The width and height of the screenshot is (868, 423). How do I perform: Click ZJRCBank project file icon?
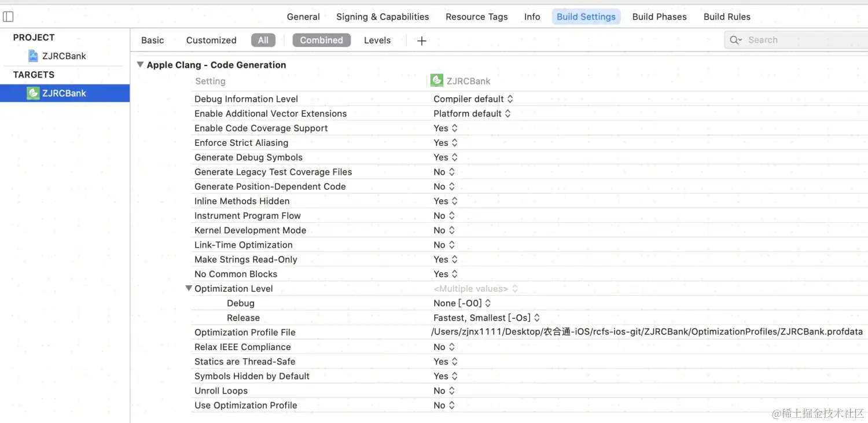[34, 56]
